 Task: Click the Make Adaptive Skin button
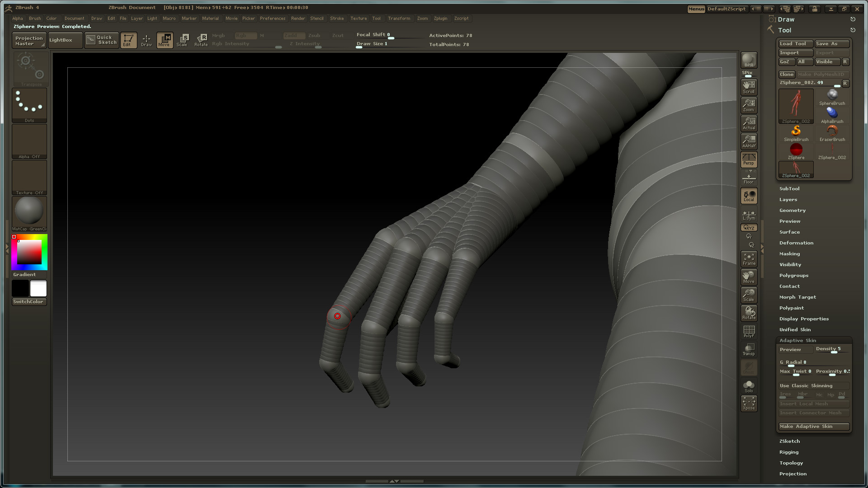[813, 426]
